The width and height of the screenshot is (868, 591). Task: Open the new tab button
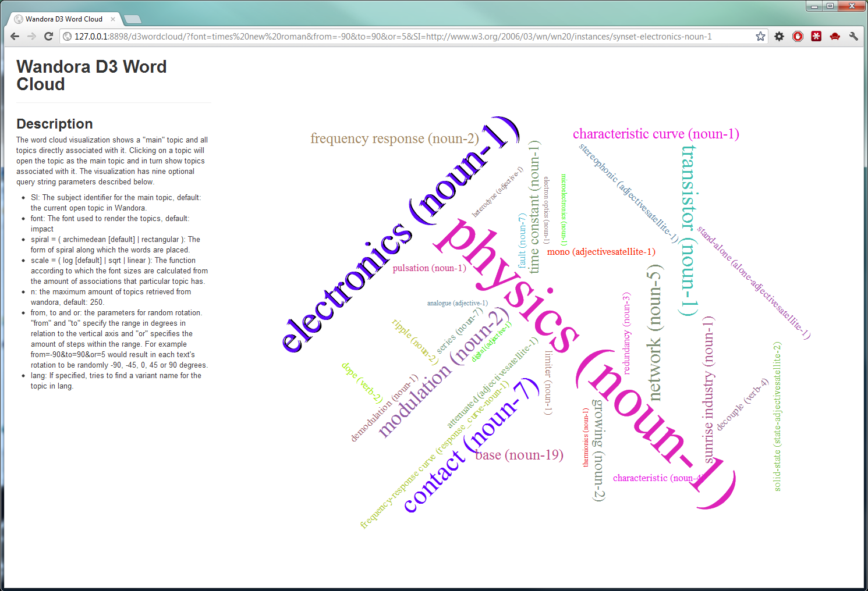132,18
